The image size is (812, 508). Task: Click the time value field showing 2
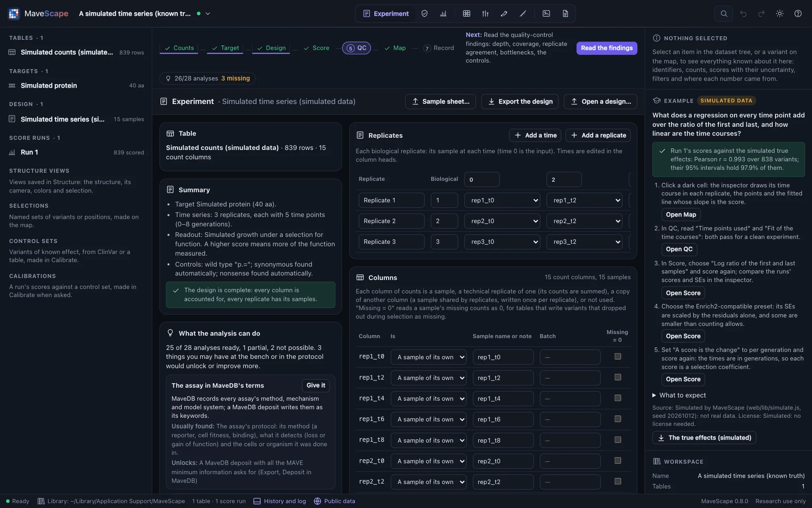(564, 180)
